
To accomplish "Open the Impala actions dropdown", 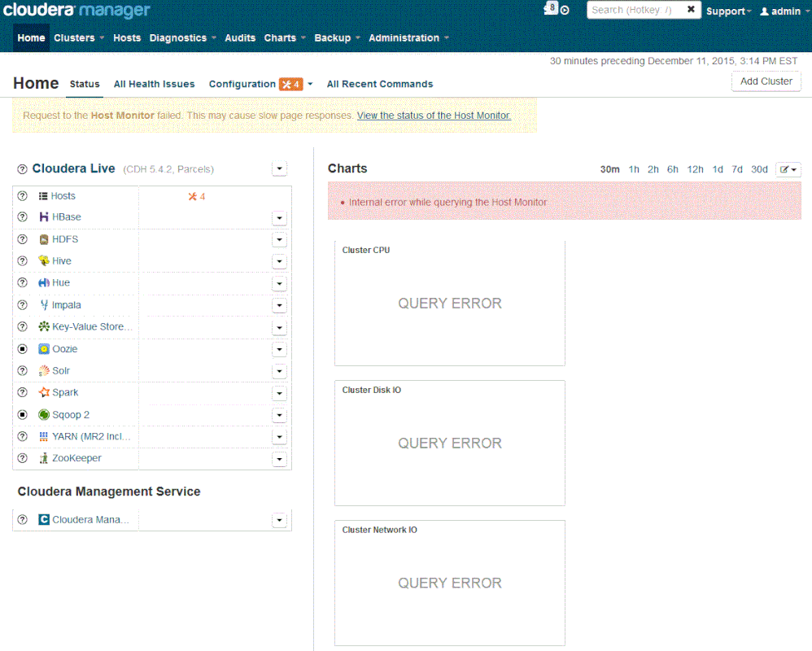I will (279, 305).
